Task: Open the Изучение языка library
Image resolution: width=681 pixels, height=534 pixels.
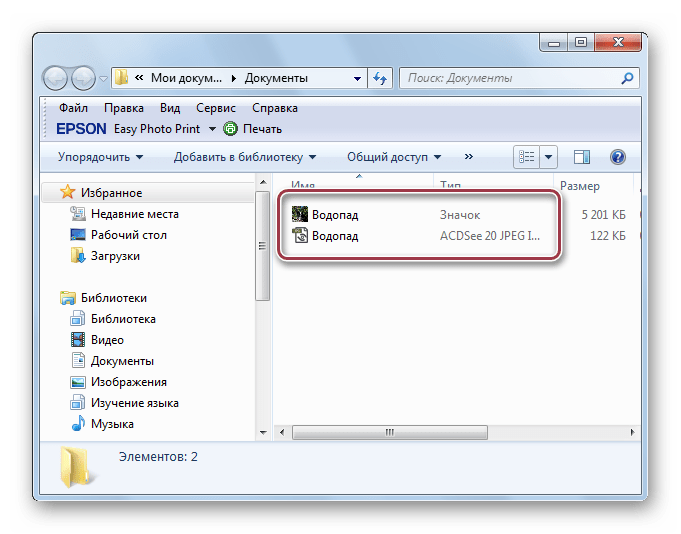Action: (135, 403)
